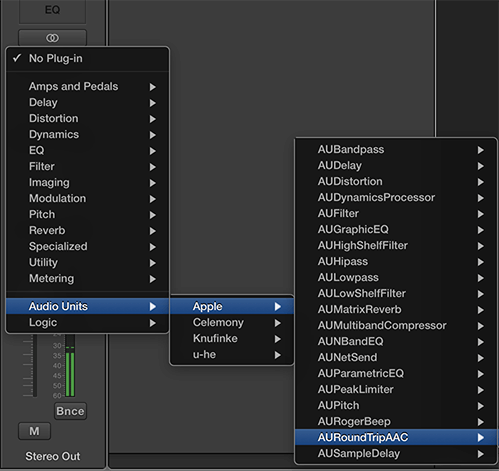Click arrow icon beside AUPeakLimiter
Screen dimensions: 499x471
pyautogui.click(x=480, y=390)
